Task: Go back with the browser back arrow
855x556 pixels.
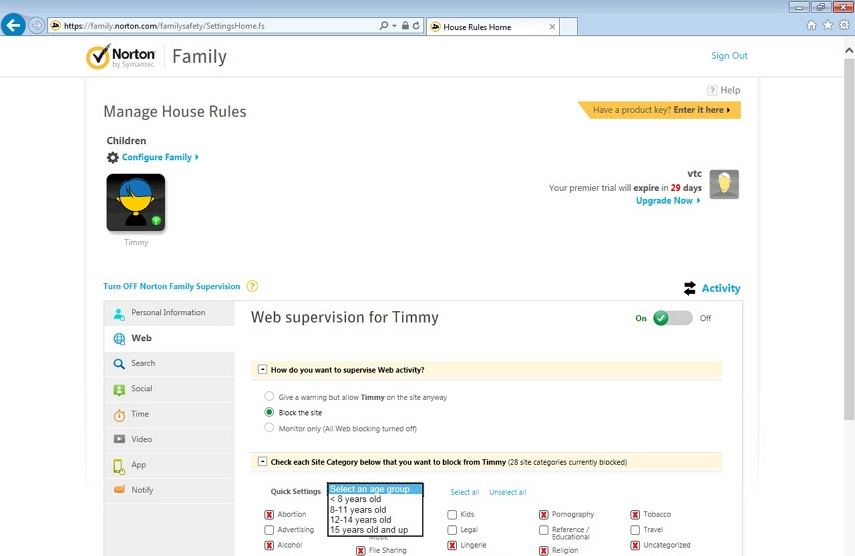Action: 13,25
